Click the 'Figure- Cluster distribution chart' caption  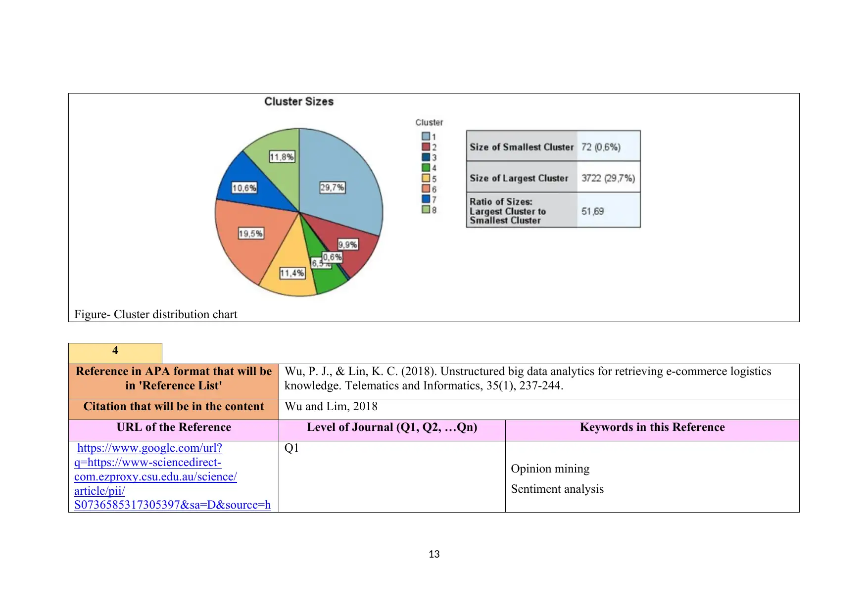click(x=156, y=314)
